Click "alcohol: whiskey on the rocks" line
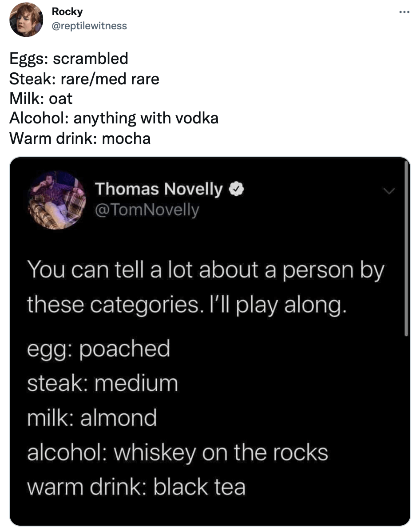 177,452
